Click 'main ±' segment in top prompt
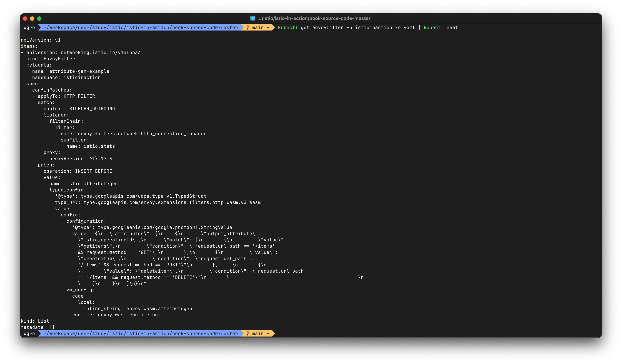622x364 pixels. click(x=261, y=27)
